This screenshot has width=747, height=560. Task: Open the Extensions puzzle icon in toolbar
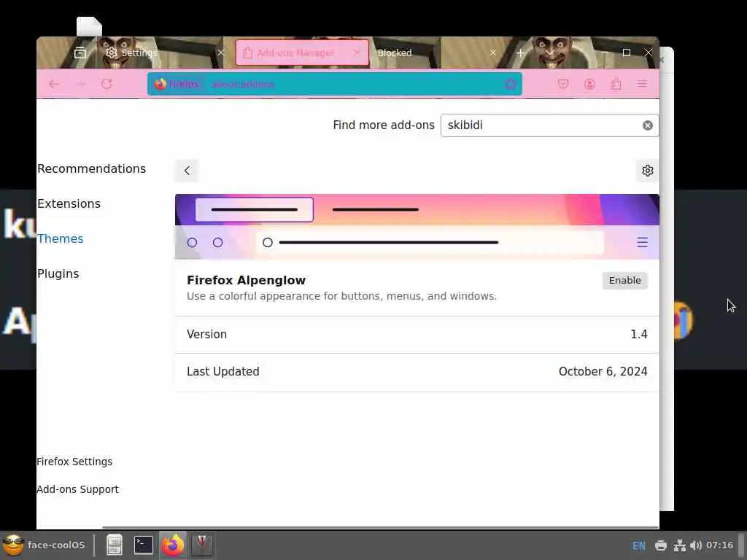point(616,85)
